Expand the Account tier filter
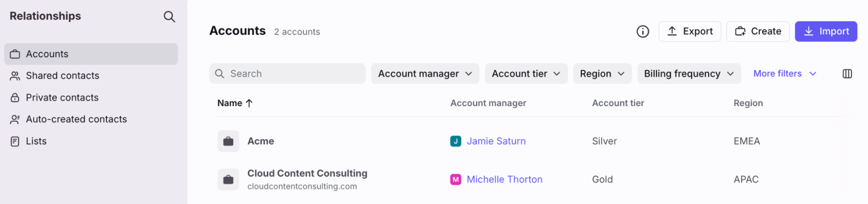 (526, 74)
